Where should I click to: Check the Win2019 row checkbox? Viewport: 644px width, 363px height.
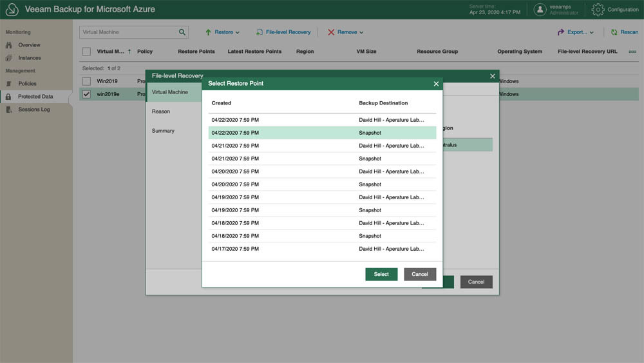tap(86, 81)
